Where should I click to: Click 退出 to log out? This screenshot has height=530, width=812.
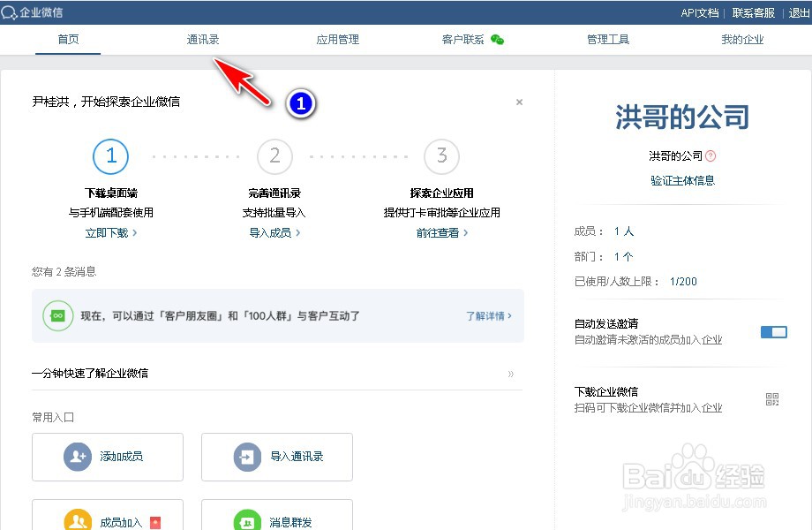coord(799,13)
